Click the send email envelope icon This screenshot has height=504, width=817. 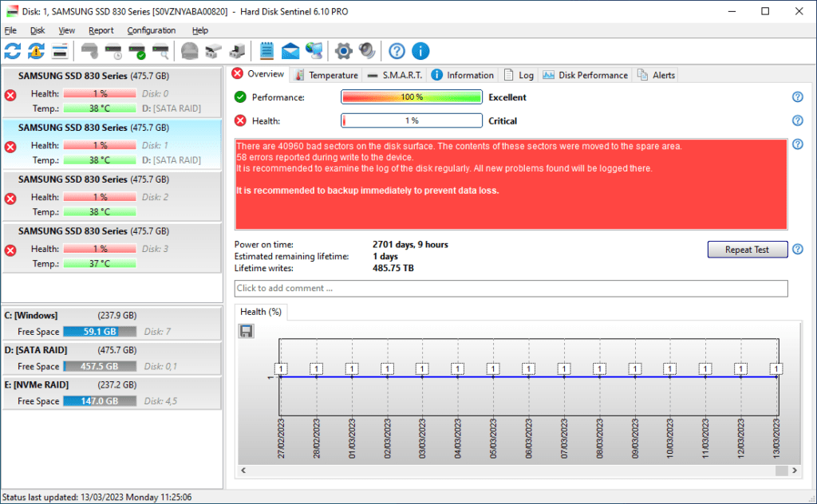(x=290, y=52)
